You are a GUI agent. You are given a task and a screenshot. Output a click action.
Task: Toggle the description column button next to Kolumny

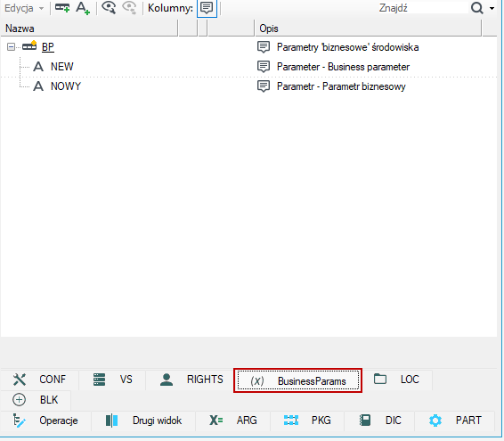coord(207,8)
